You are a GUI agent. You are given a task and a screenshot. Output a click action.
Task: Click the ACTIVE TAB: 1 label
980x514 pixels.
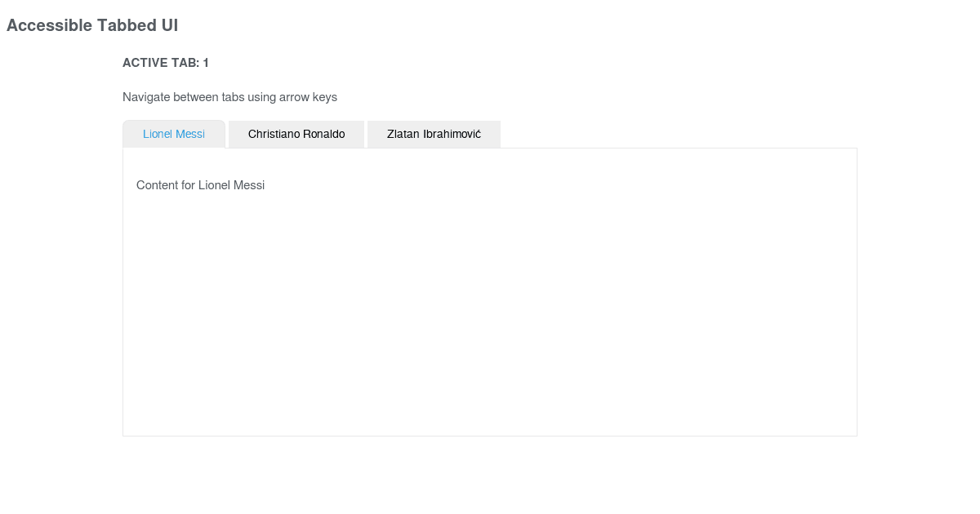(x=165, y=62)
